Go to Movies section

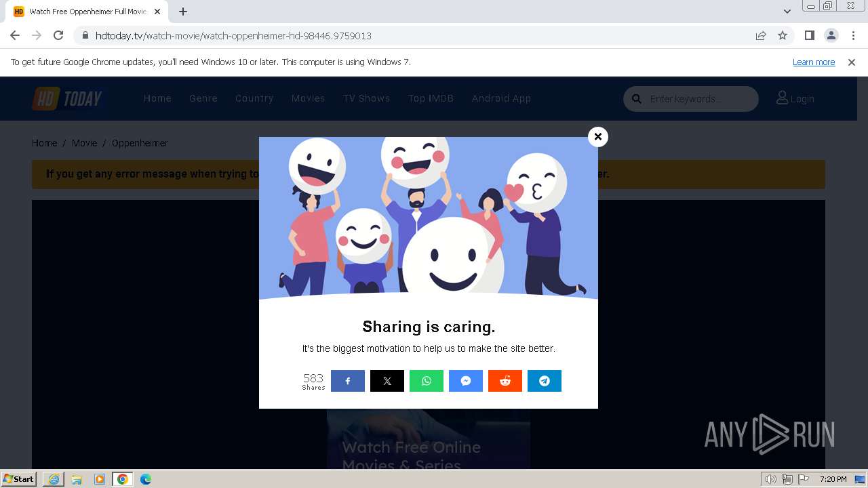[309, 98]
